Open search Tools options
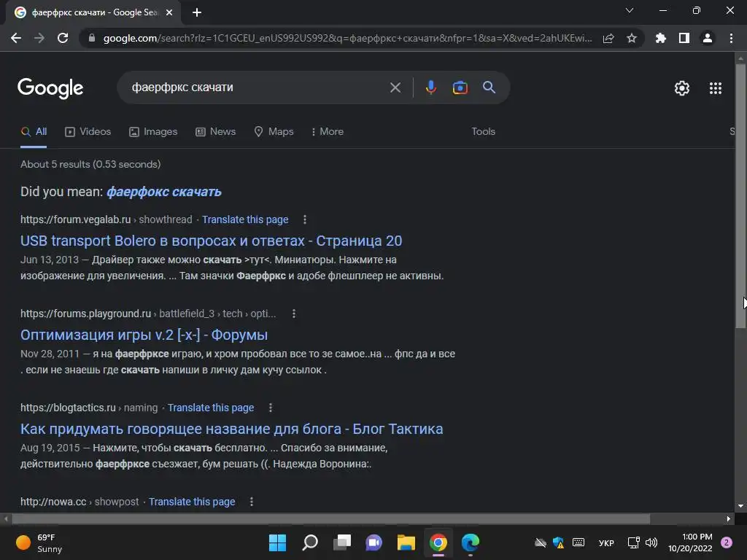The width and height of the screenshot is (747, 560). (483, 131)
